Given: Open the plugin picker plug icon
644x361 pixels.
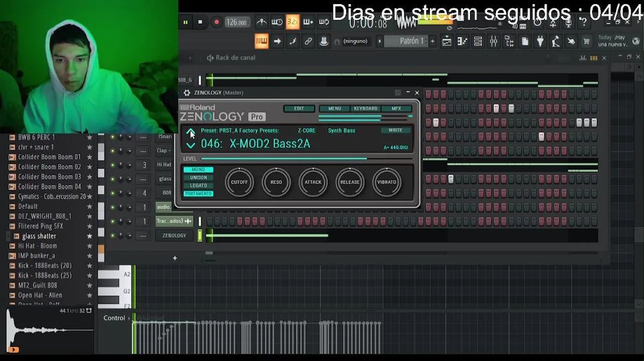Looking at the screenshot, I should (540, 42).
